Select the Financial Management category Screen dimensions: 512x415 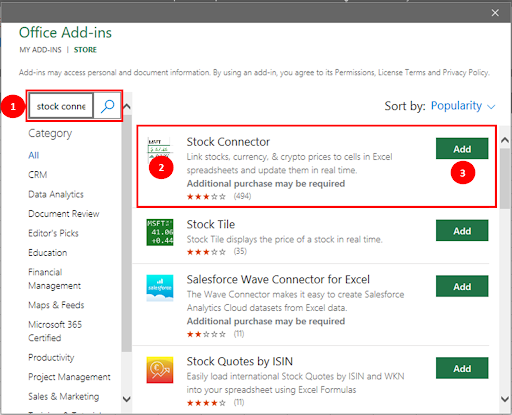[54, 279]
